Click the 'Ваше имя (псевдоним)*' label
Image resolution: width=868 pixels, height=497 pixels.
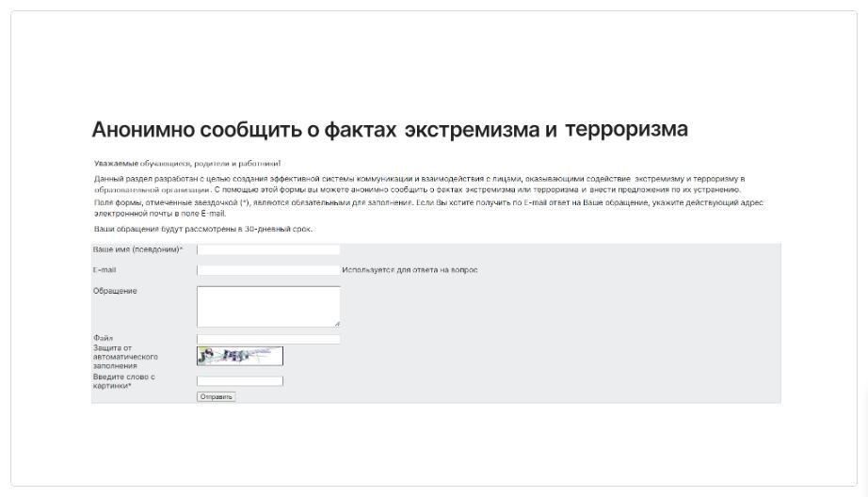(x=137, y=249)
